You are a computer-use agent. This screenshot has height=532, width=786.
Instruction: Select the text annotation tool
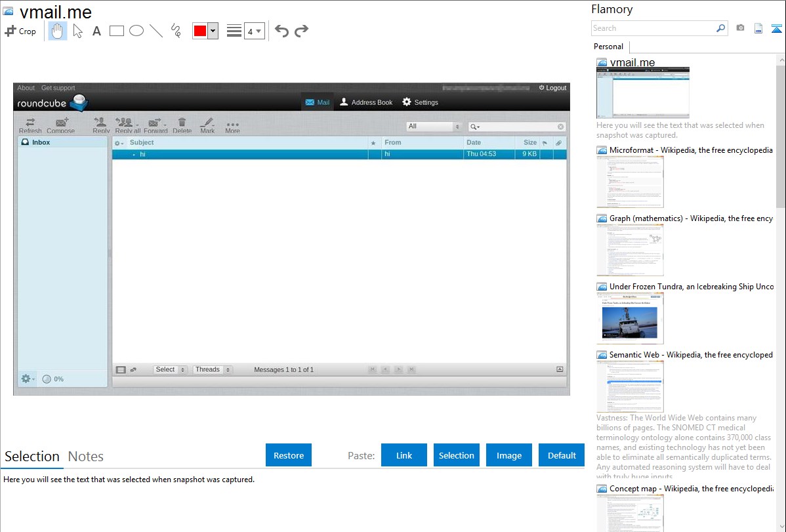click(96, 31)
